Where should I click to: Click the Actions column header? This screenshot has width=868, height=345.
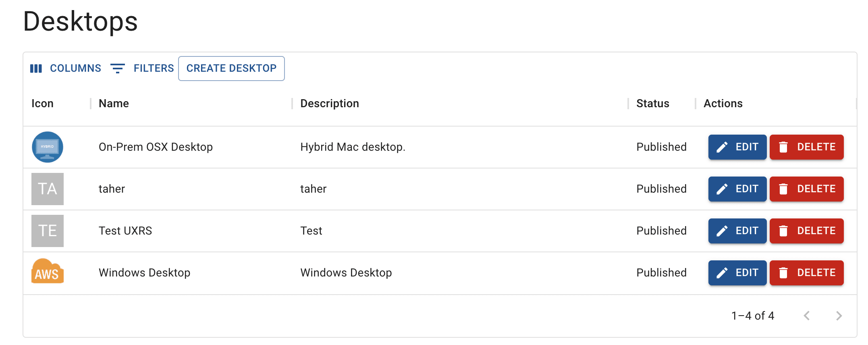point(723,104)
